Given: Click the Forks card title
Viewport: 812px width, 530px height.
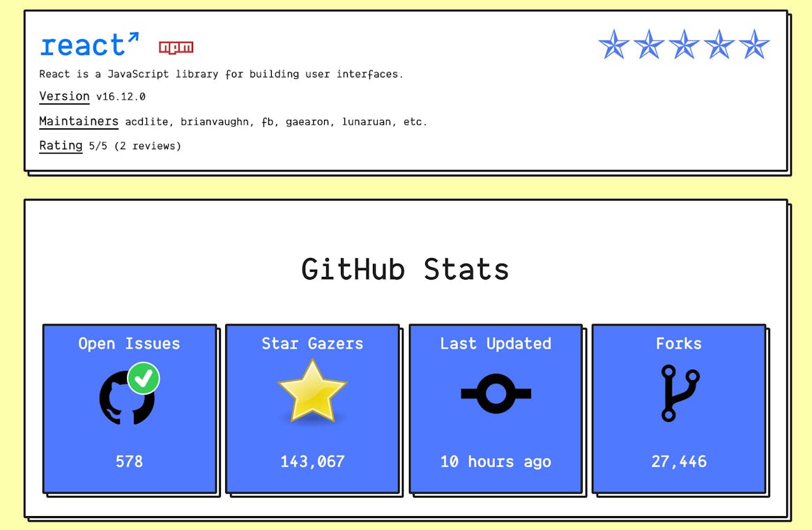Looking at the screenshot, I should [678, 344].
